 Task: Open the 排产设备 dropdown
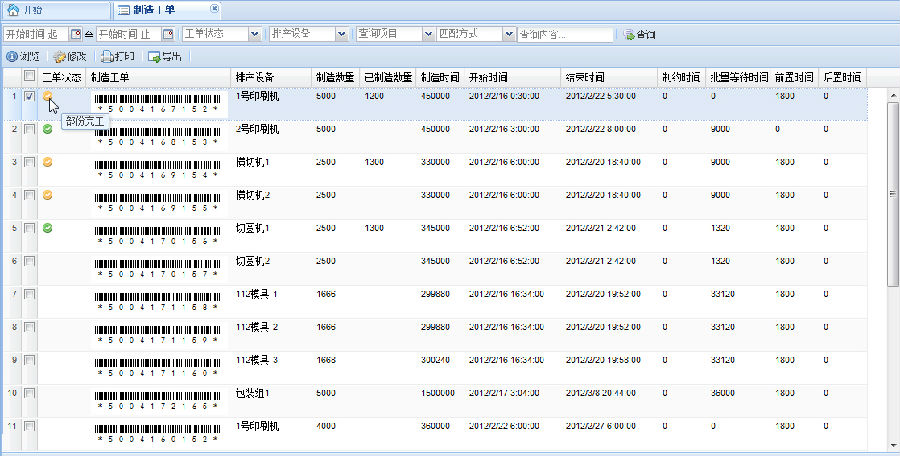tap(342, 34)
